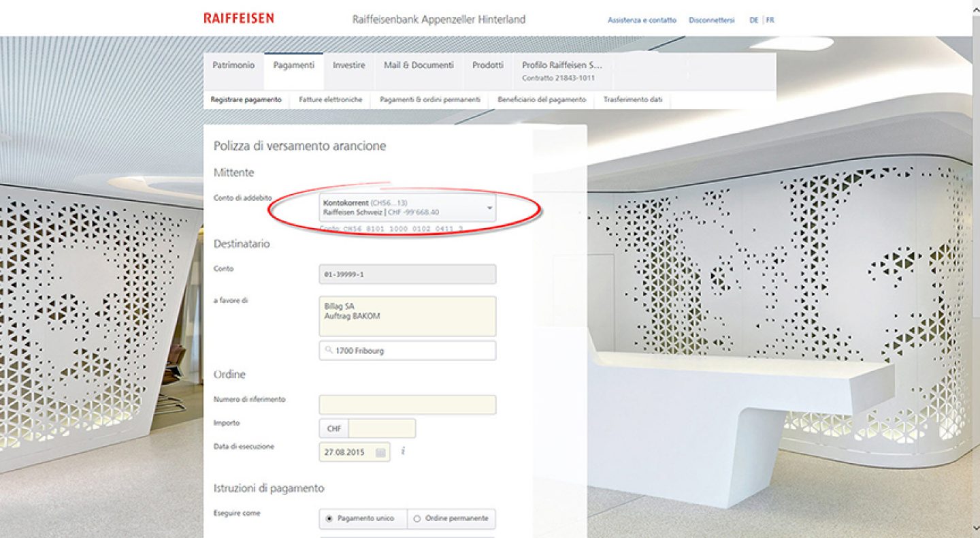Expand the Conto di addebito account dropdown
This screenshot has width=980, height=538.
408,208
